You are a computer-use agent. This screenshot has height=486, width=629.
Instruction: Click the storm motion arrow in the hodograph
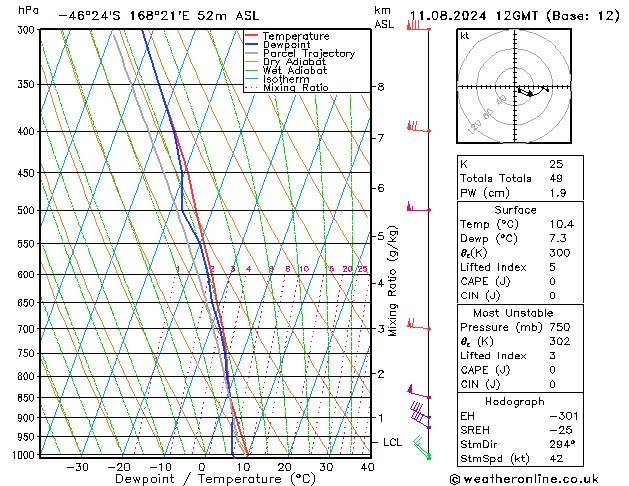(525, 92)
